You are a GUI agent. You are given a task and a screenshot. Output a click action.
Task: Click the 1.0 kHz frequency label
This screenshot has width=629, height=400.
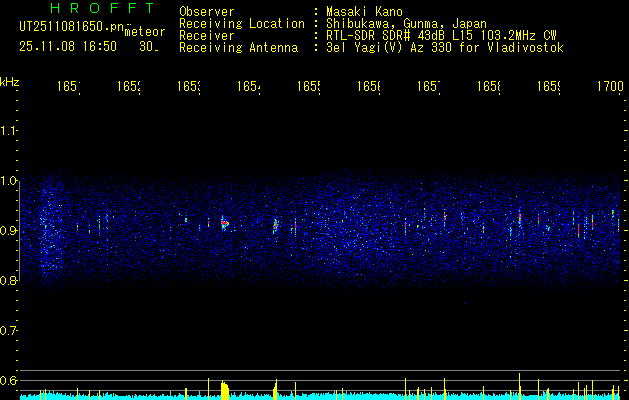coord(8,181)
